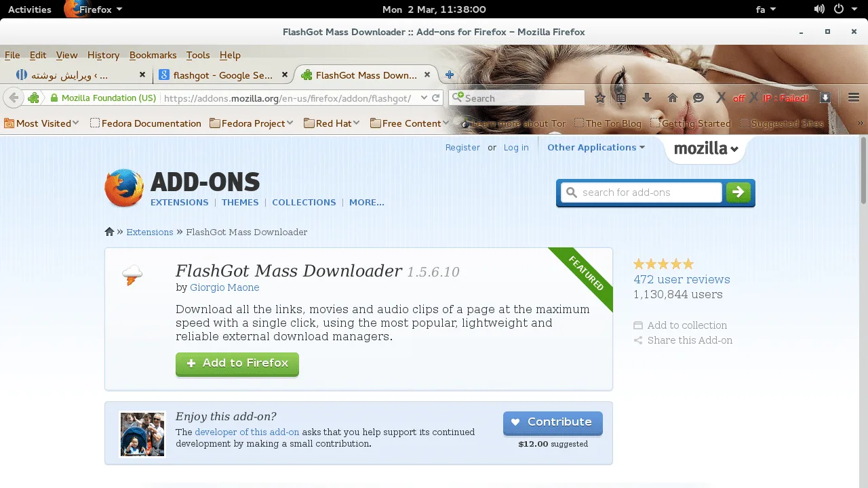Open the URL bar history dropdown arrow
Screen dimensions: 868x488
pyautogui.click(x=424, y=98)
